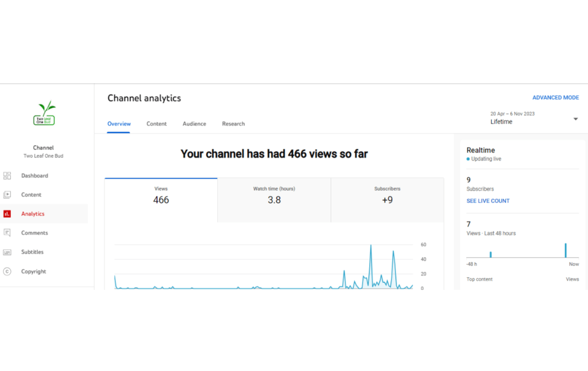
Task: Select the Overview tab
Action: click(119, 124)
